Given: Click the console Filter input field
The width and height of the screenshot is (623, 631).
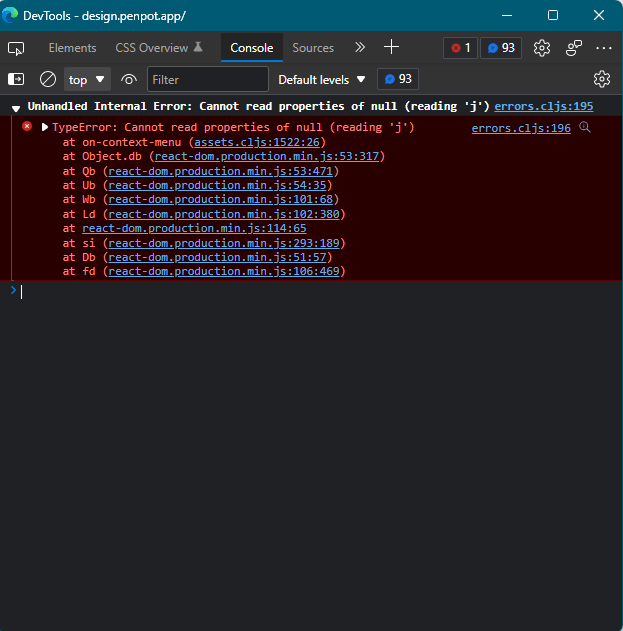Looking at the screenshot, I should tap(208, 79).
